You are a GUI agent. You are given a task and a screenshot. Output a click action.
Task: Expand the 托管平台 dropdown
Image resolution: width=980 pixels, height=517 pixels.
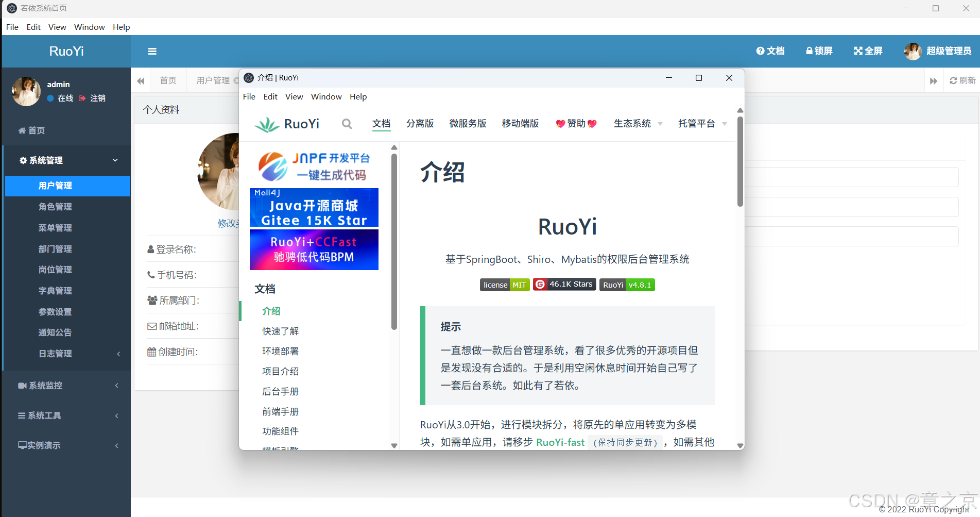coord(702,124)
